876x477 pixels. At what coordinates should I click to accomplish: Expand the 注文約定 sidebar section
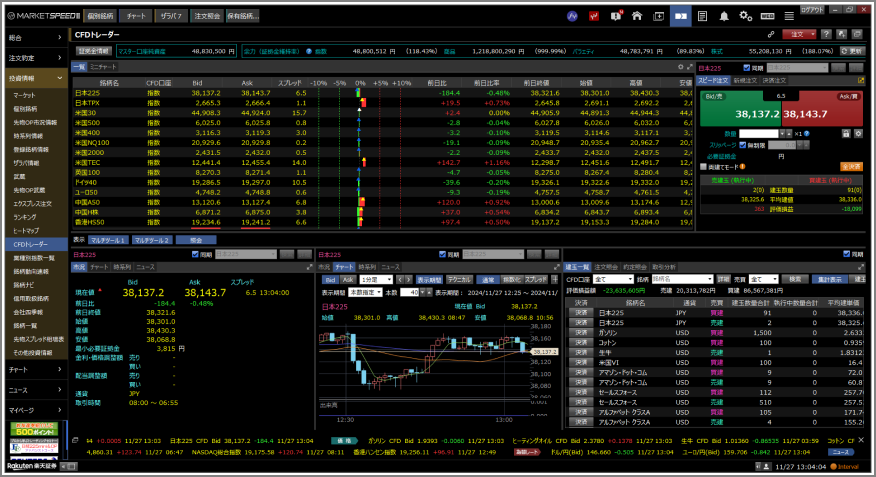[x=35, y=58]
